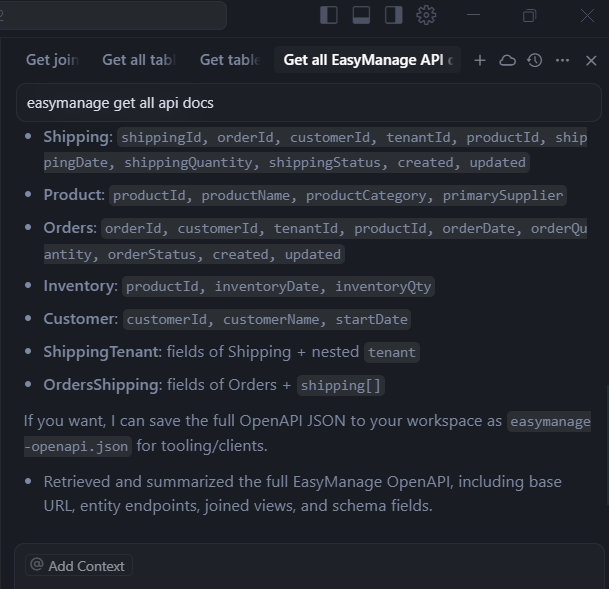Restore the window using the title bar icon
This screenshot has height=589, width=609.
[x=529, y=16]
